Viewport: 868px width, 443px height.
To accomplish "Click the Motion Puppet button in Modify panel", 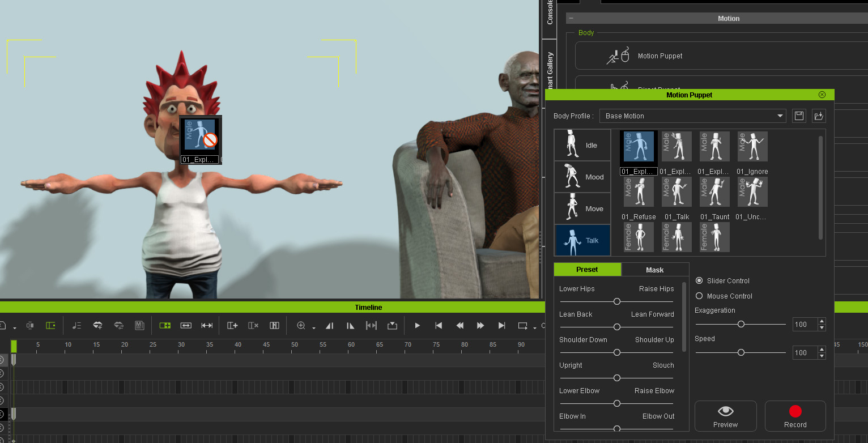I will coord(721,56).
